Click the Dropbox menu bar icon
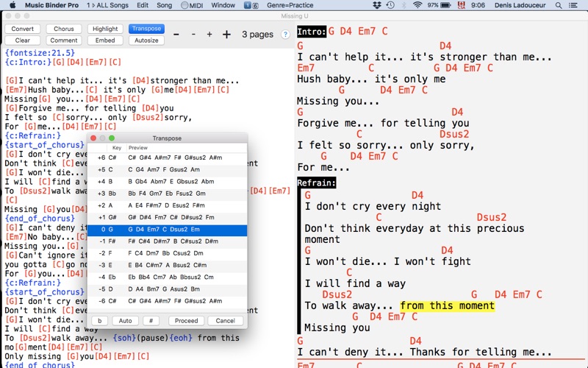This screenshot has width=588, height=368. 377,5
